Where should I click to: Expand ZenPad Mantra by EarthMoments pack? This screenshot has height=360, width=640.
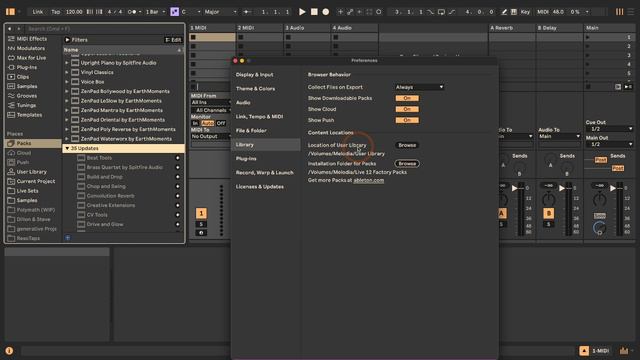pyautogui.click(x=67, y=110)
